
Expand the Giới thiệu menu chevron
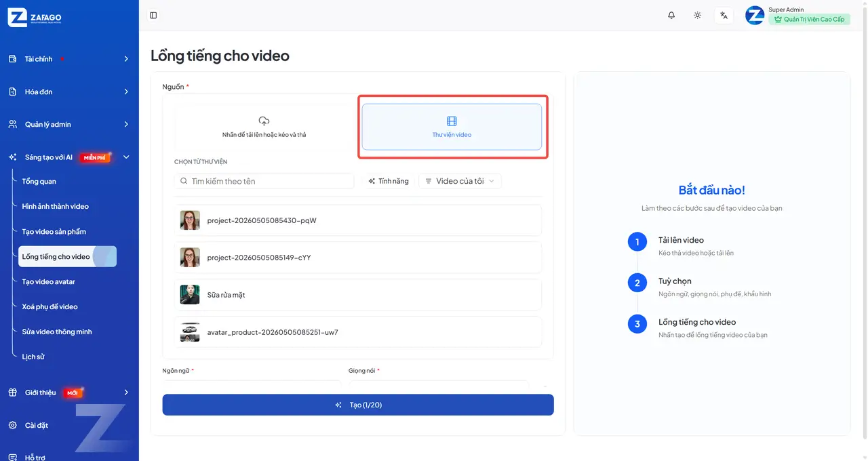[126, 393]
